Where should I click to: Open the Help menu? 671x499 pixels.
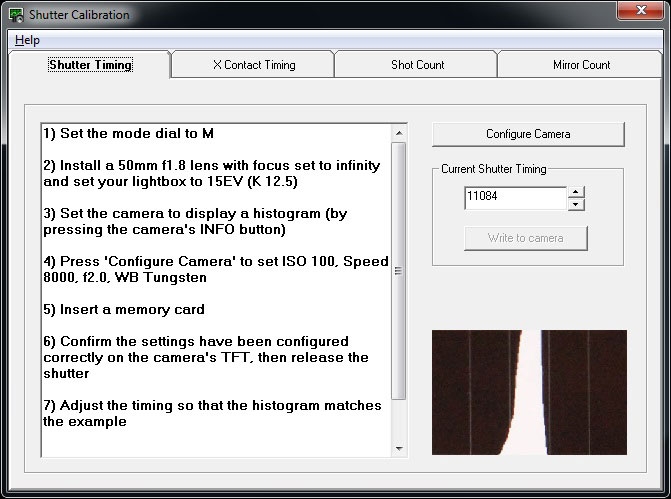(x=27, y=40)
